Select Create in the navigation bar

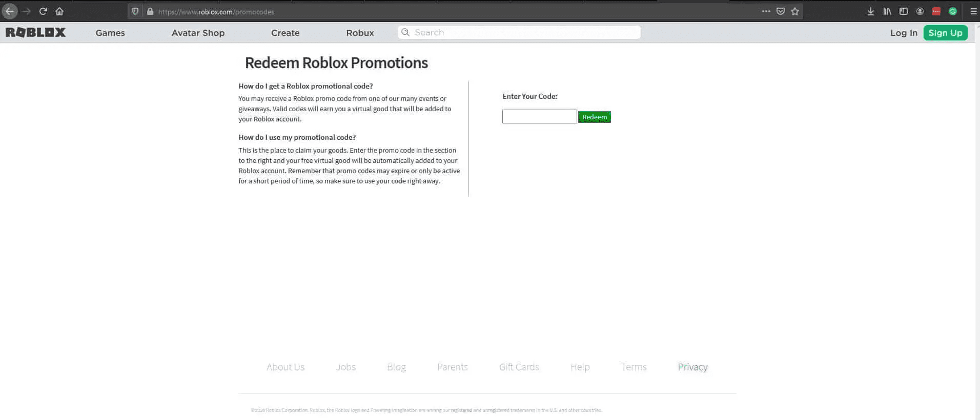(285, 33)
